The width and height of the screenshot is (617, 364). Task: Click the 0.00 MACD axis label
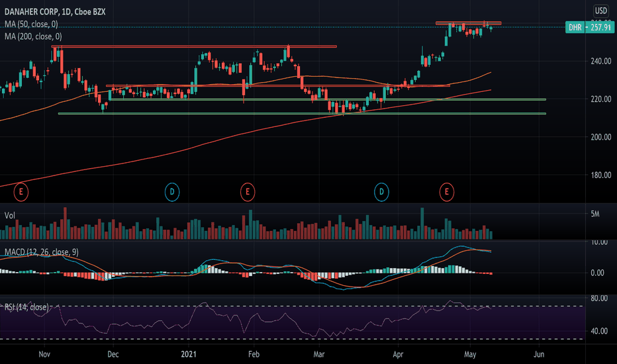[598, 273]
